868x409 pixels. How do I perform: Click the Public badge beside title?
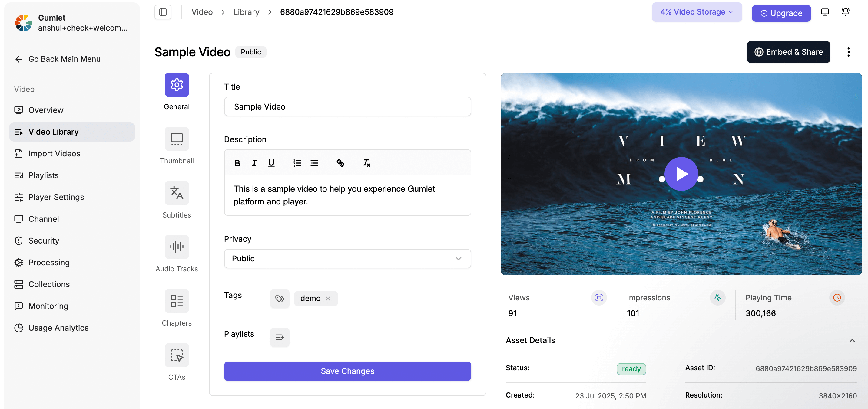[251, 52]
